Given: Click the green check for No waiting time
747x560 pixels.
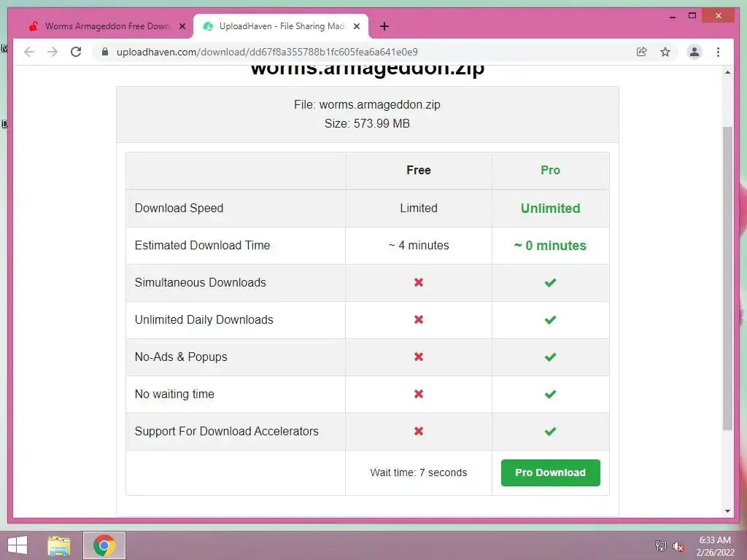Looking at the screenshot, I should [550, 394].
